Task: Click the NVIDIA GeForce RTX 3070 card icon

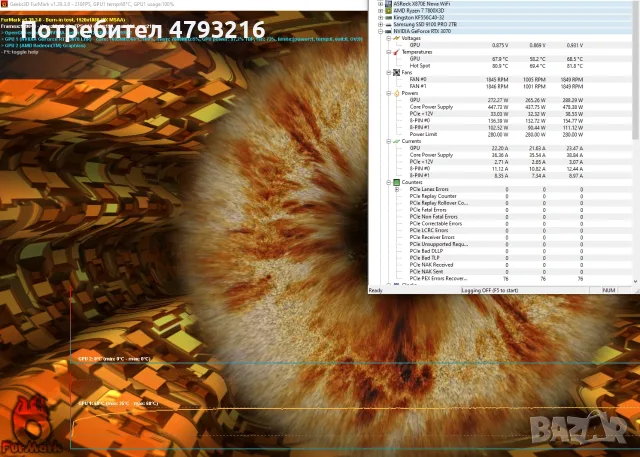Action: click(388, 31)
